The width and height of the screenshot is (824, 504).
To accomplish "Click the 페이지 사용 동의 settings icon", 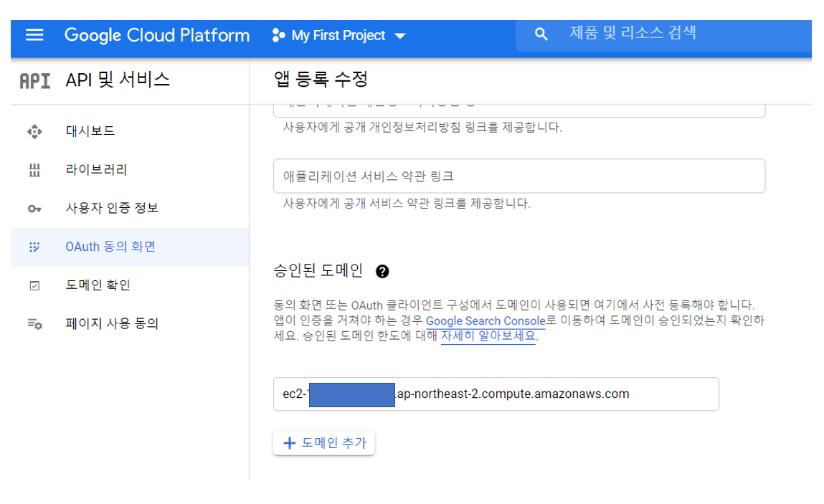I will click(34, 324).
